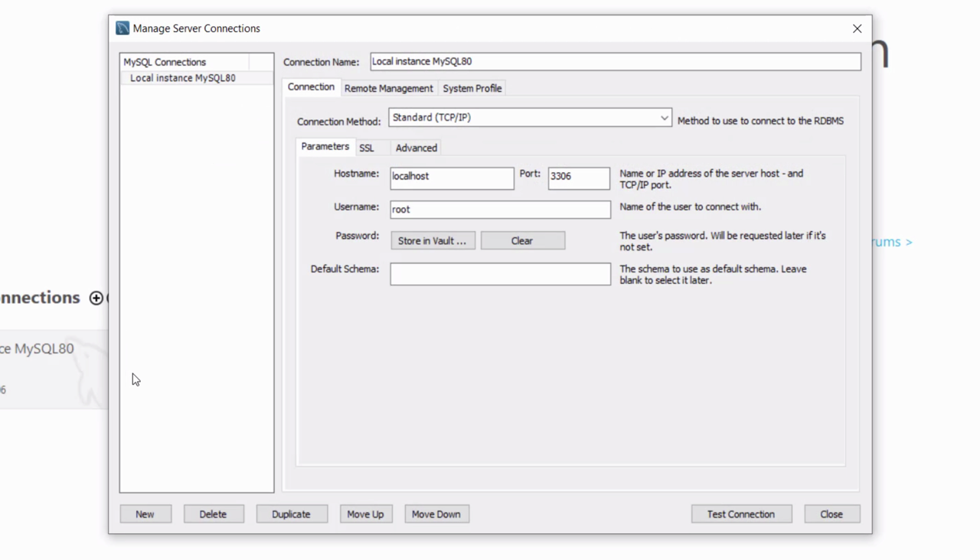This screenshot has height=560, width=980.
Task: Clear the stored password
Action: [522, 240]
